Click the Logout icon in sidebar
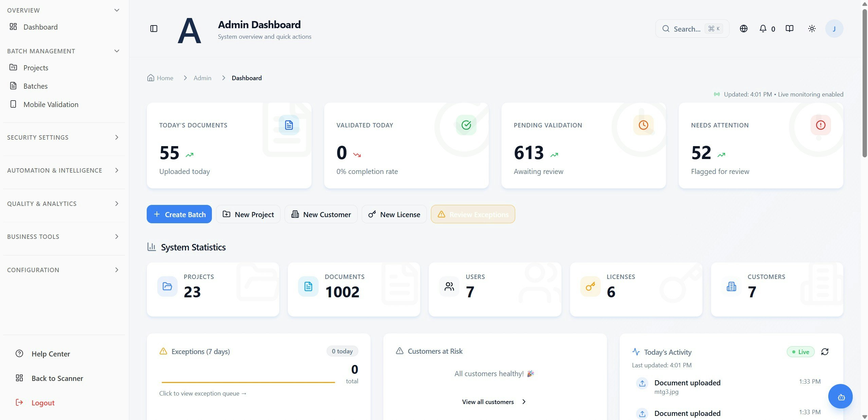Screen dimensions: 868x420 [19, 402]
